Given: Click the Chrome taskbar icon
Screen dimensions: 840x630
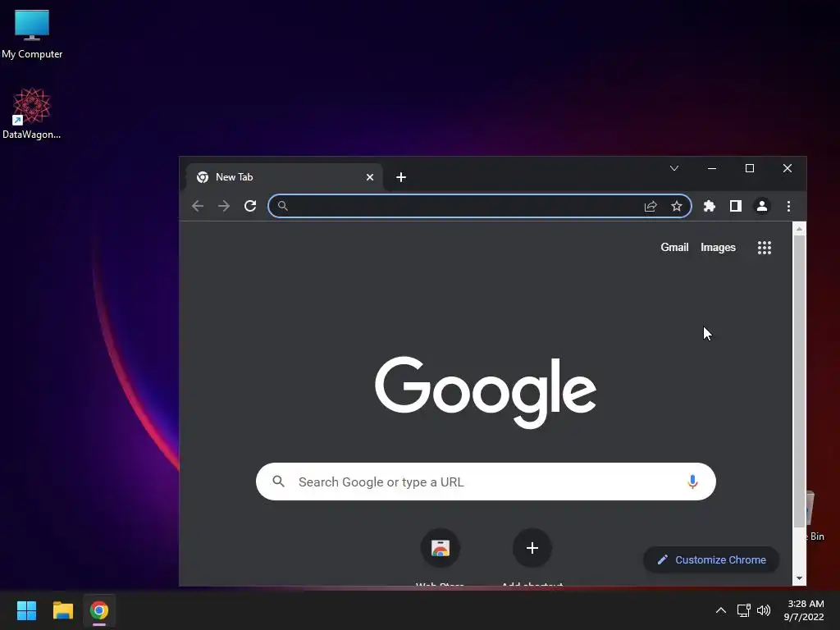Looking at the screenshot, I should click(x=99, y=610).
